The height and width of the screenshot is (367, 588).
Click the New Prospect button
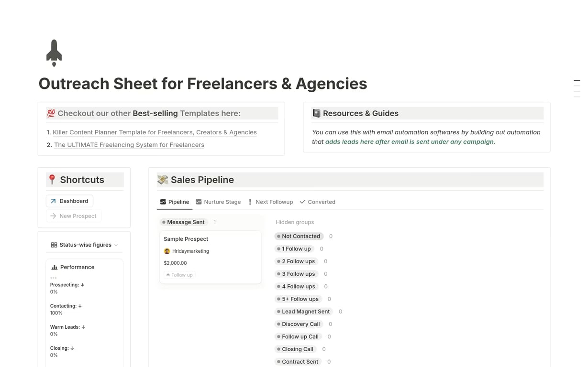tap(74, 216)
